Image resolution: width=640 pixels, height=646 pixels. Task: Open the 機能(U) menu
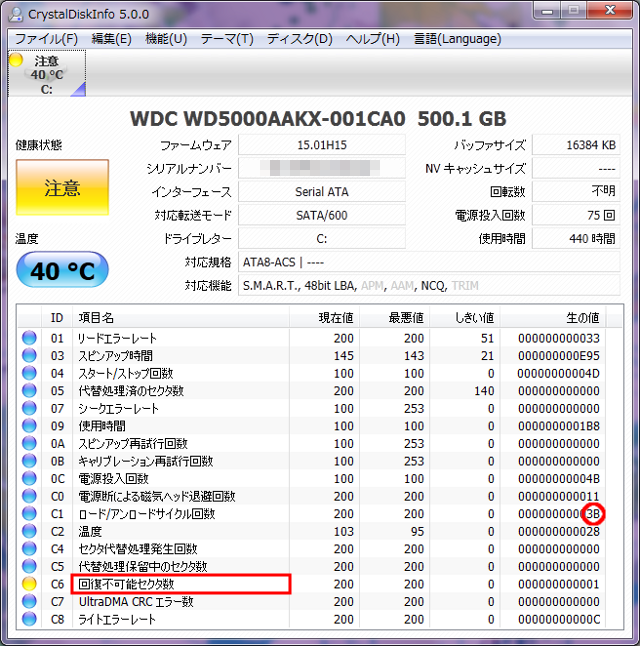pyautogui.click(x=166, y=39)
